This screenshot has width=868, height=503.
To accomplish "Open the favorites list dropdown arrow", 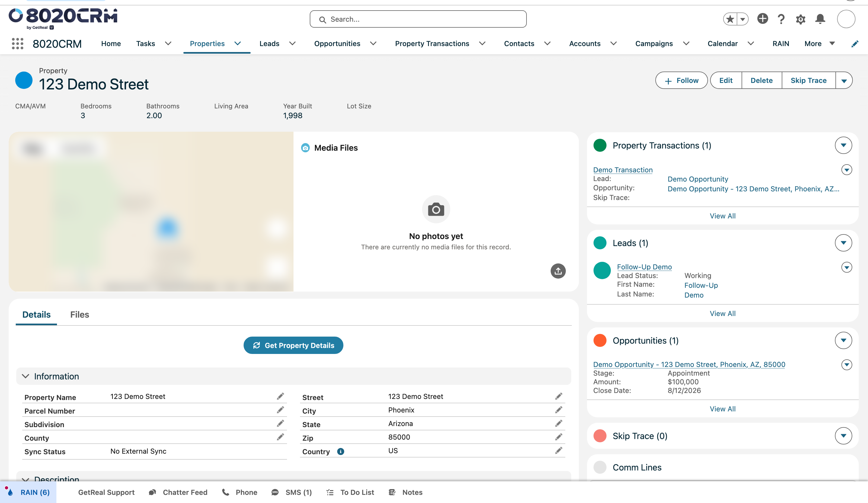I will pos(743,19).
